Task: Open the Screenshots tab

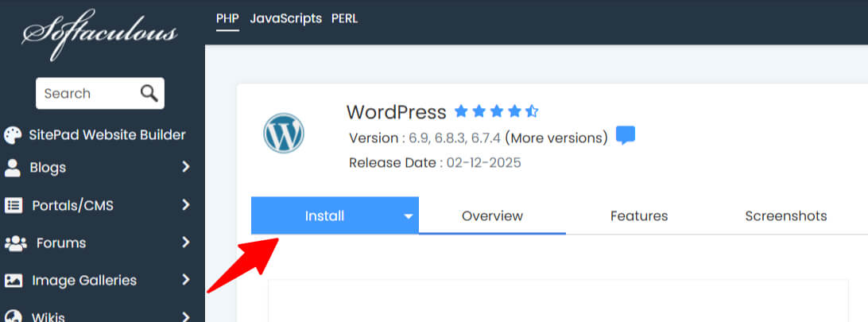Action: (x=786, y=215)
